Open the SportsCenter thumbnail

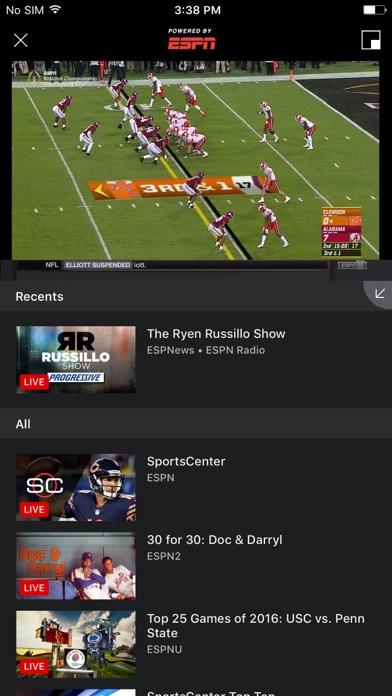coord(76,487)
